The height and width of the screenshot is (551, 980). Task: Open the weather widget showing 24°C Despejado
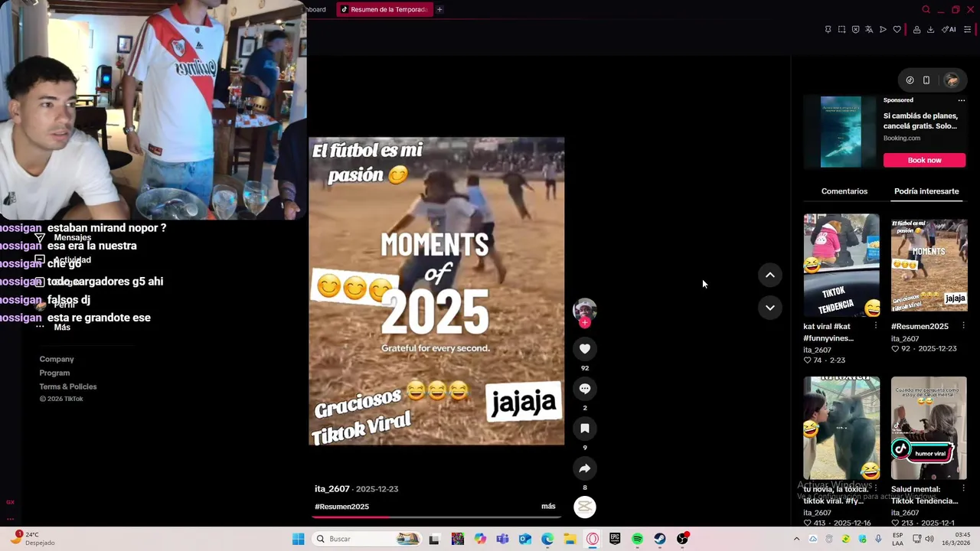(32, 539)
